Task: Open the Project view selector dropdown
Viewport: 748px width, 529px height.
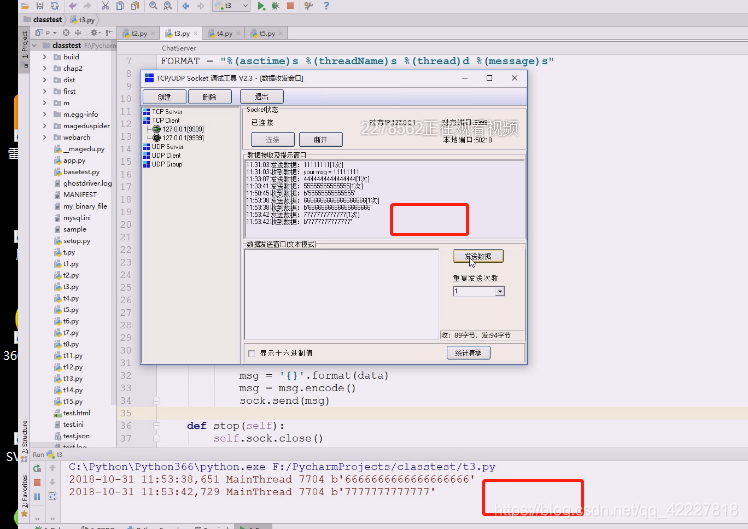Action: pyautogui.click(x=46, y=33)
